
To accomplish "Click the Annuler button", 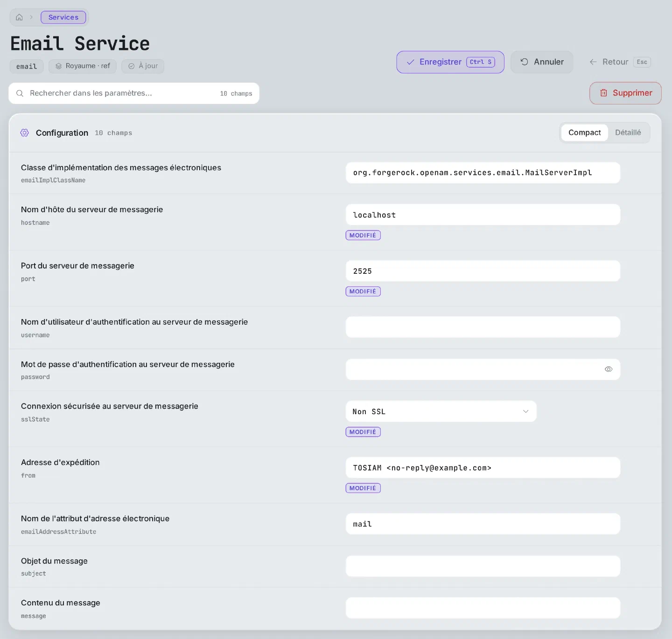I will [x=542, y=62].
